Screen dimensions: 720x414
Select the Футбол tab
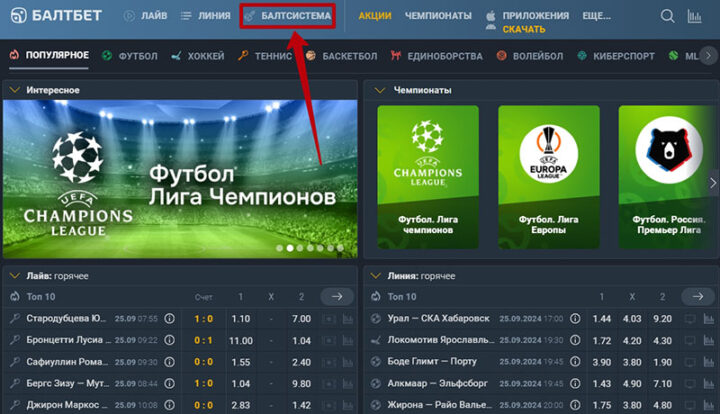click(130, 56)
